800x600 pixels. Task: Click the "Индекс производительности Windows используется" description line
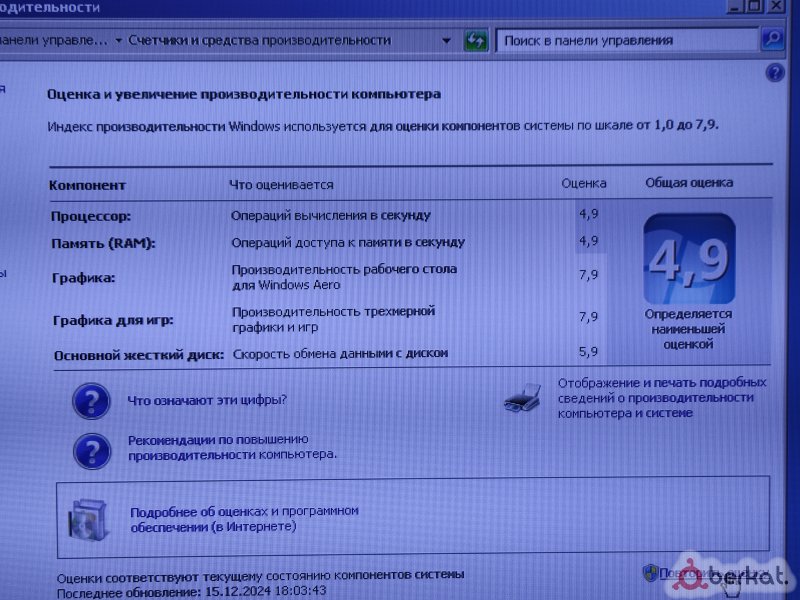pos(383,125)
